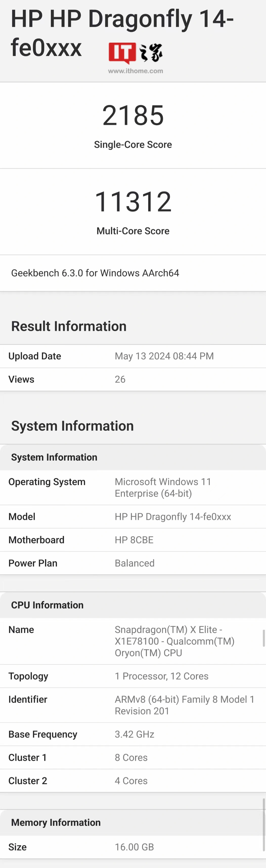Image resolution: width=266 pixels, height=868 pixels.
Task: Click the HP Dragonfly 14-fe0xxx page title
Action: (122, 33)
